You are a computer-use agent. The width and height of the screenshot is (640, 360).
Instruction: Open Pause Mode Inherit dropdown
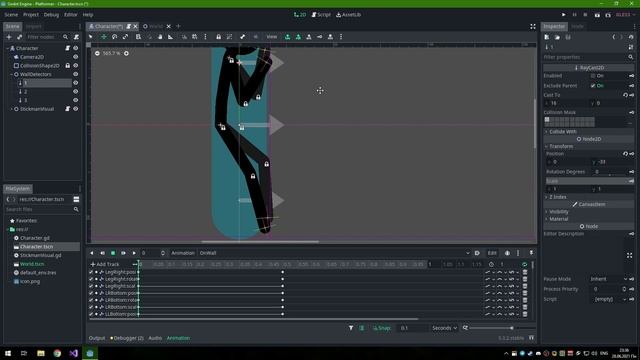coord(609,279)
